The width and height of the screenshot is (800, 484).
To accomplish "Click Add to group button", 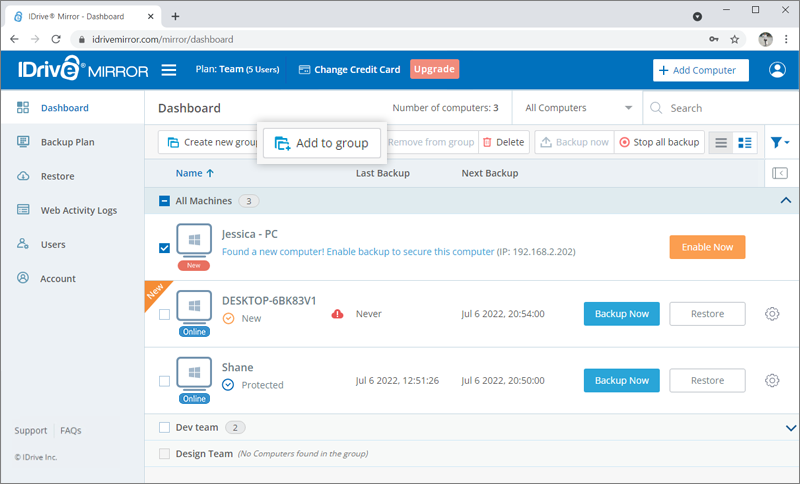I will [322, 143].
